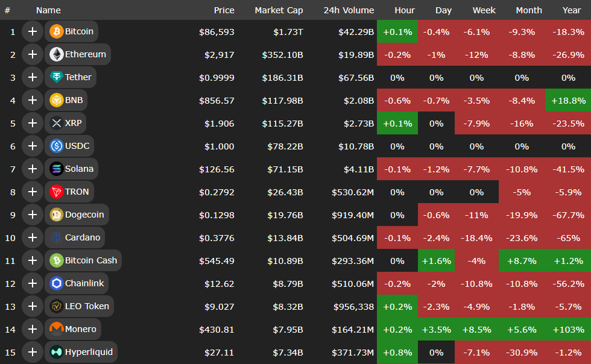This screenshot has height=364, width=591.
Task: Toggle the plus button beside XRP
Action: (x=32, y=123)
